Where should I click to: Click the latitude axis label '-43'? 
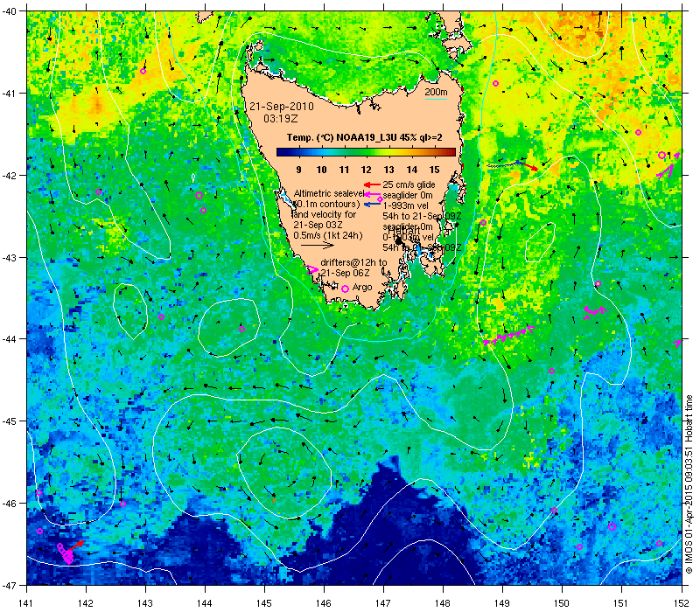pos(10,257)
